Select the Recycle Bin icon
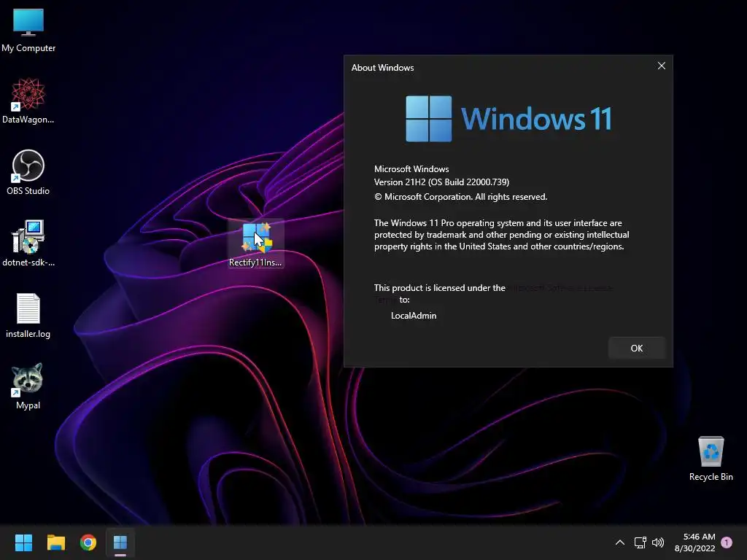 point(711,458)
